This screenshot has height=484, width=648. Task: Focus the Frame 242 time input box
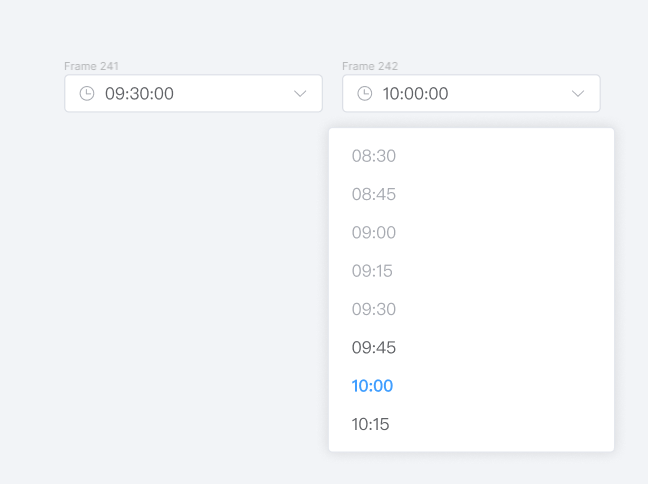500,94
